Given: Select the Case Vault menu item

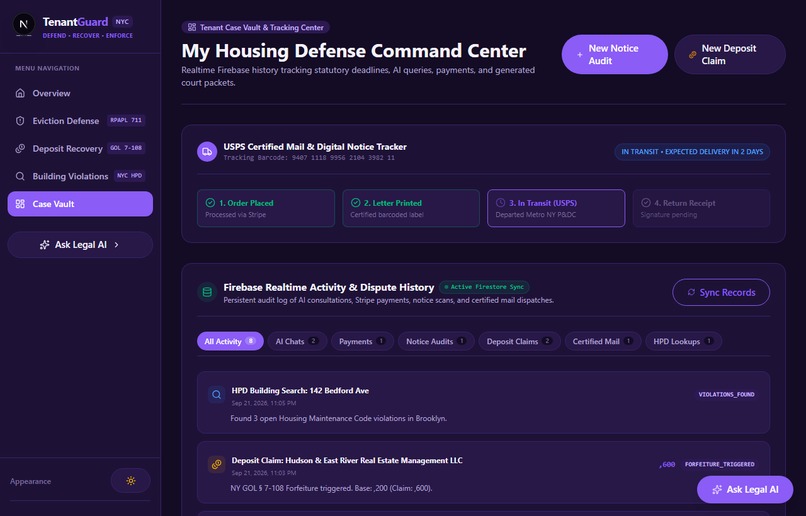Looking at the screenshot, I should pos(80,204).
